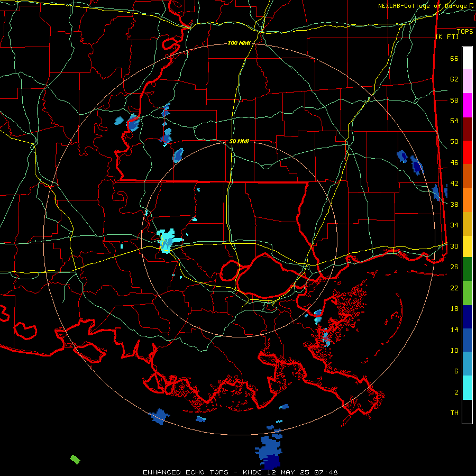This screenshot has height=476, width=476.
Task: Click the ENHANCED ECHO TOPS caption text
Action: coord(186,472)
